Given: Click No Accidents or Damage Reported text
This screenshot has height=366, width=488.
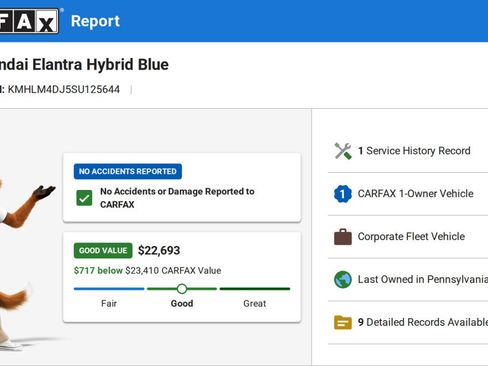Looking at the screenshot, I should coord(177,198).
